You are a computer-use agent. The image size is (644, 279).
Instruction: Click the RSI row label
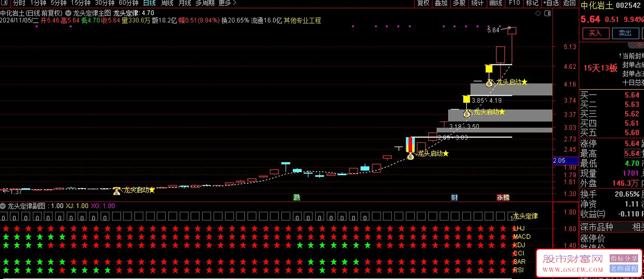coord(519,270)
